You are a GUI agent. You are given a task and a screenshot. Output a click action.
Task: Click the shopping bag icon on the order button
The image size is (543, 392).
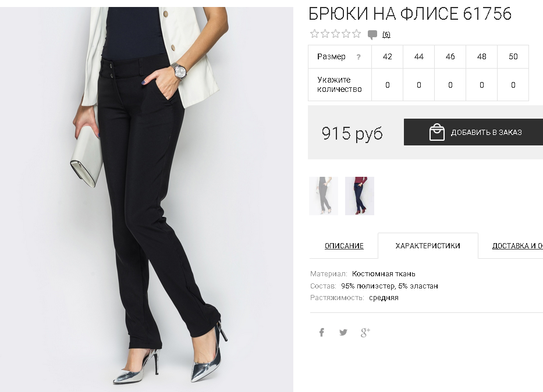pos(436,132)
